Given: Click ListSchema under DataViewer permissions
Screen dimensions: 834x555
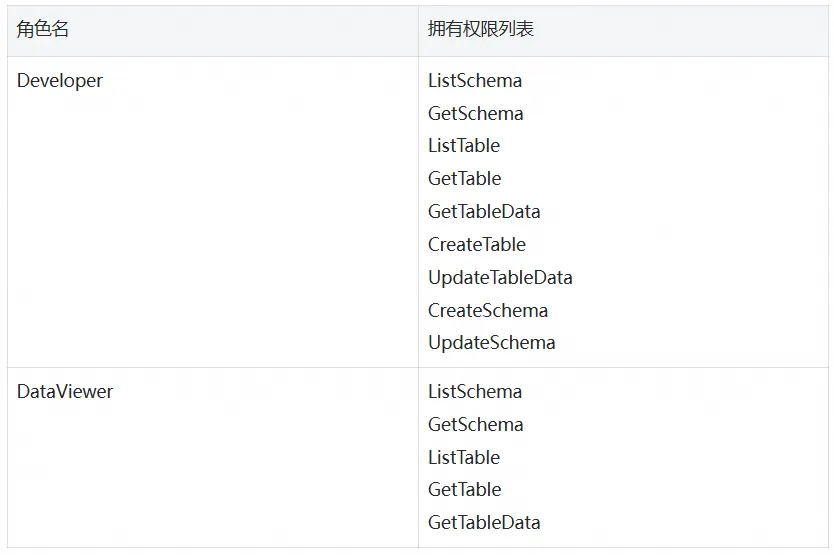Looking at the screenshot, I should coord(475,392).
